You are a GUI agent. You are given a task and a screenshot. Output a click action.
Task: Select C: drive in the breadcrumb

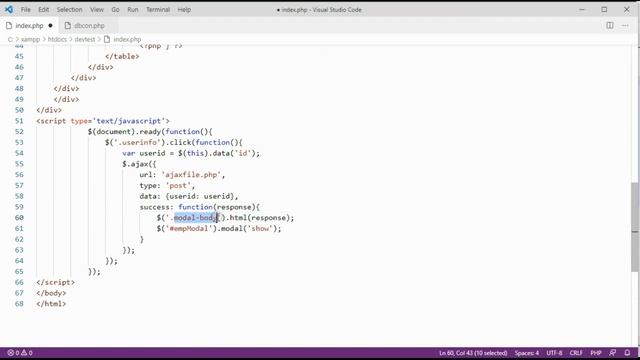tap(10, 39)
